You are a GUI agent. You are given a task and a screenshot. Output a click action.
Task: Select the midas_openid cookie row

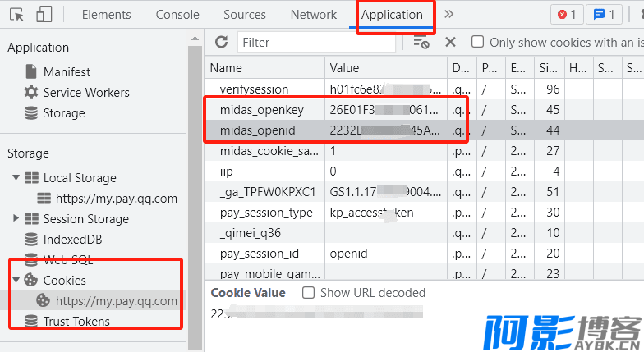(x=424, y=130)
